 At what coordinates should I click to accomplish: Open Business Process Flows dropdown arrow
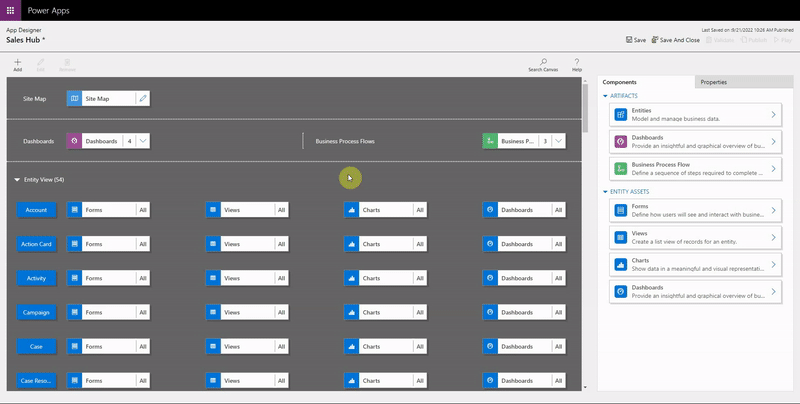[x=559, y=141]
